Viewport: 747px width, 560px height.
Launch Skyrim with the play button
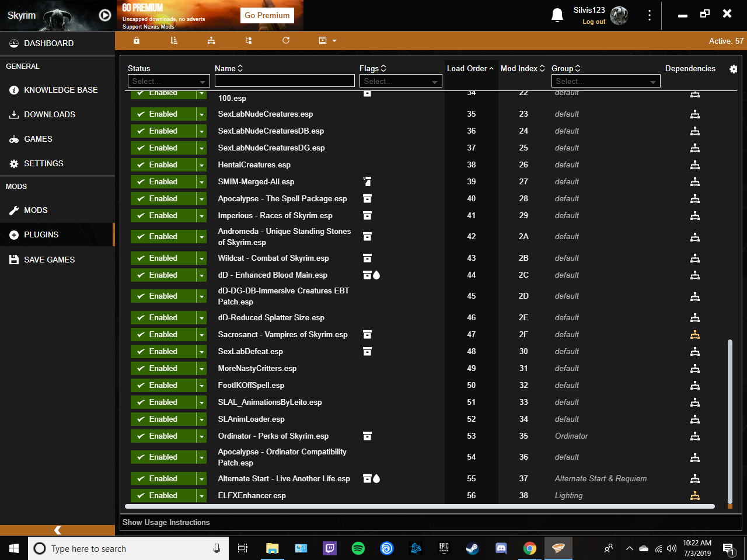click(x=105, y=15)
